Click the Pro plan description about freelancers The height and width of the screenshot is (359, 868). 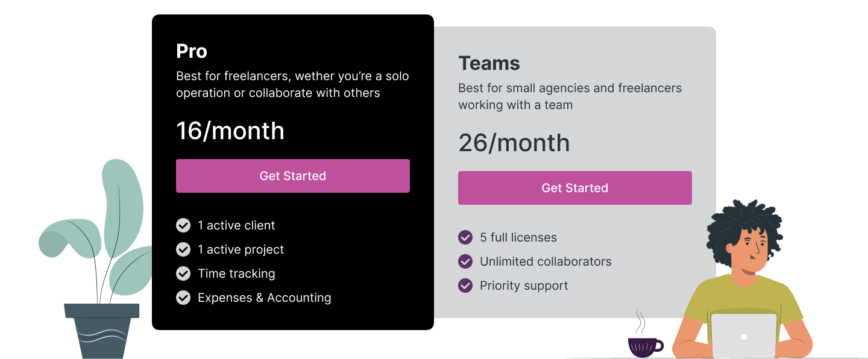[292, 85]
